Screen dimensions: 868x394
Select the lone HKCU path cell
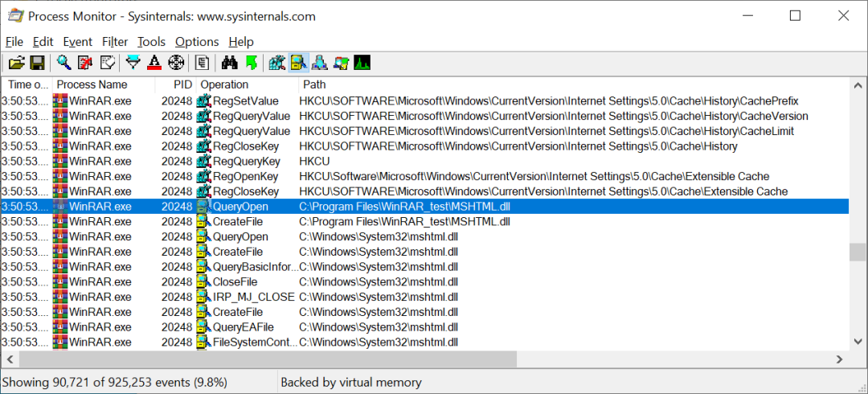pos(314,162)
